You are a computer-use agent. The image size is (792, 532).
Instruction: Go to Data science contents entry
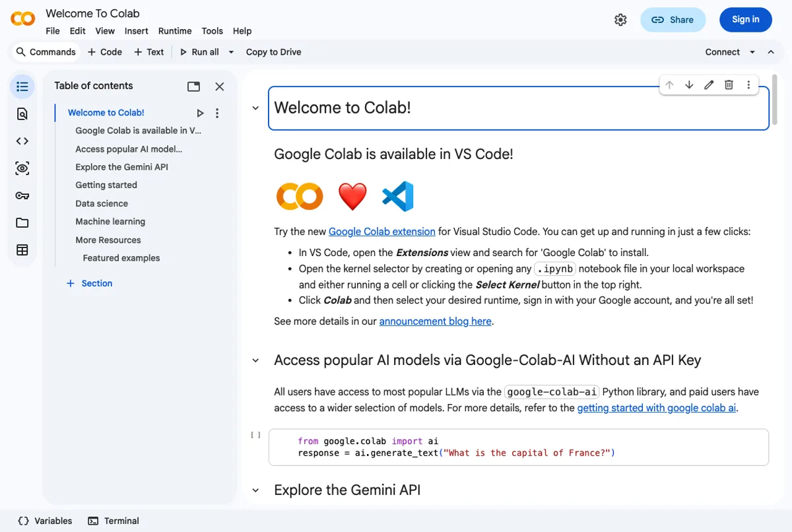tap(102, 204)
